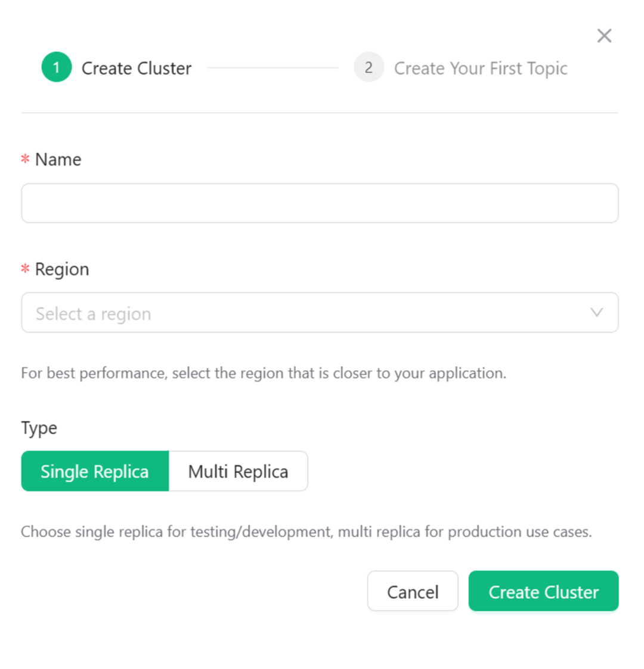The width and height of the screenshot is (644, 669).
Task: Close the create cluster dialog
Action: [x=604, y=36]
